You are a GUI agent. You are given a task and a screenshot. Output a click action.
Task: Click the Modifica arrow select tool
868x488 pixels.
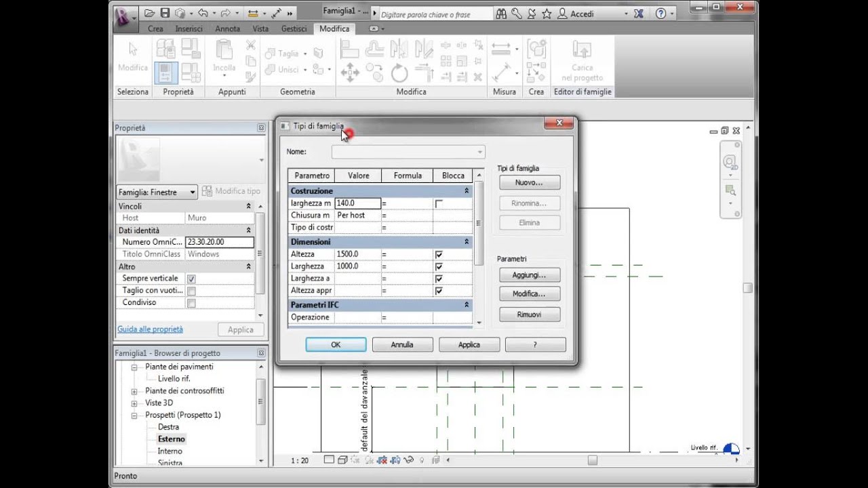coord(133,56)
